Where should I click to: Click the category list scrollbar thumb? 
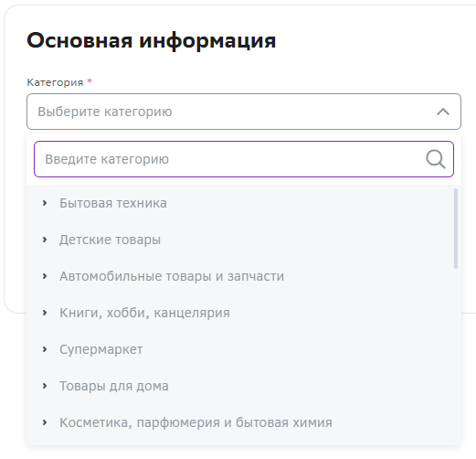(x=456, y=229)
